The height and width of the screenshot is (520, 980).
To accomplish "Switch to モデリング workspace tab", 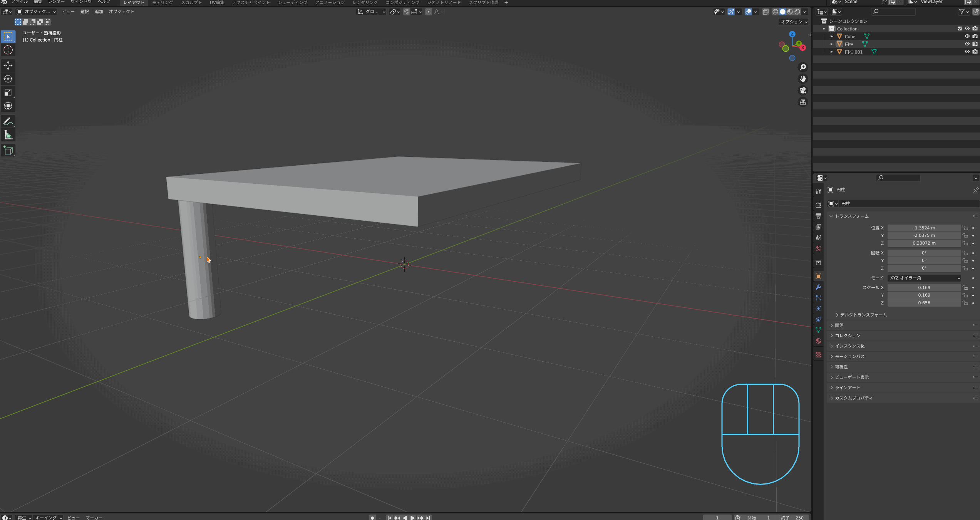I will coord(162,3).
